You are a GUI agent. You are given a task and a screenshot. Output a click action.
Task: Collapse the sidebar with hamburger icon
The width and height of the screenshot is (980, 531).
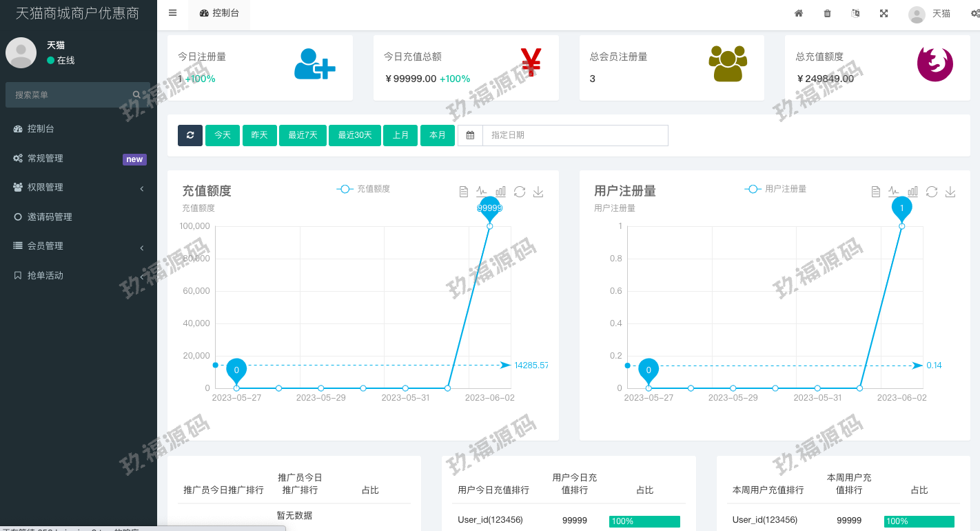[x=172, y=13]
